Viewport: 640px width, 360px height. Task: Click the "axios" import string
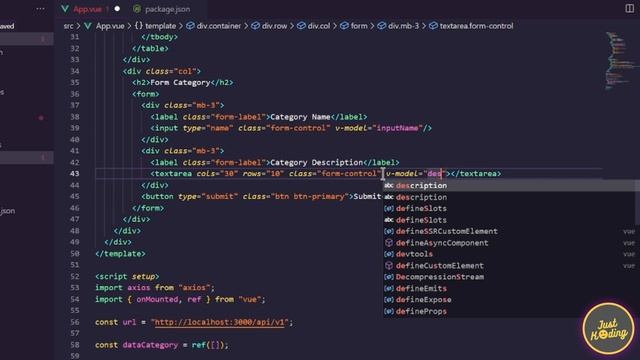point(194,288)
